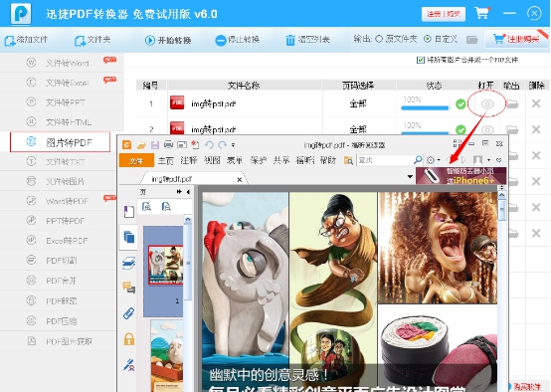Click the magnifier search icon in Foxit Reader
The image size is (551, 392).
[x=418, y=160]
